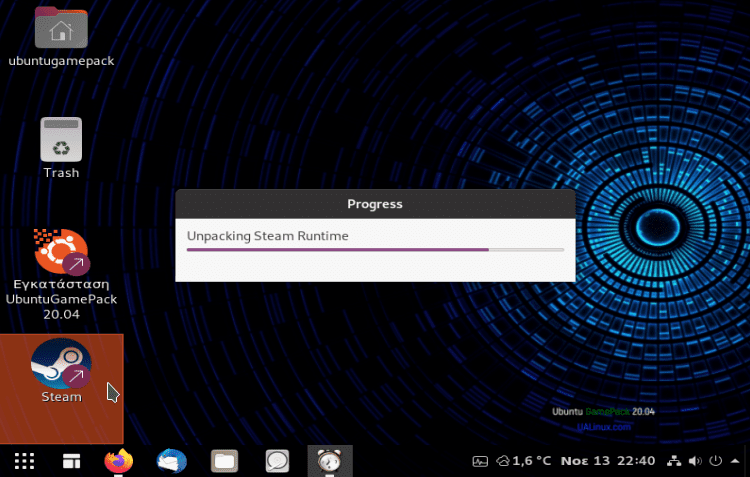The width and height of the screenshot is (750, 477).
Task: Open the system monitor tray icon
Action: tap(480, 461)
